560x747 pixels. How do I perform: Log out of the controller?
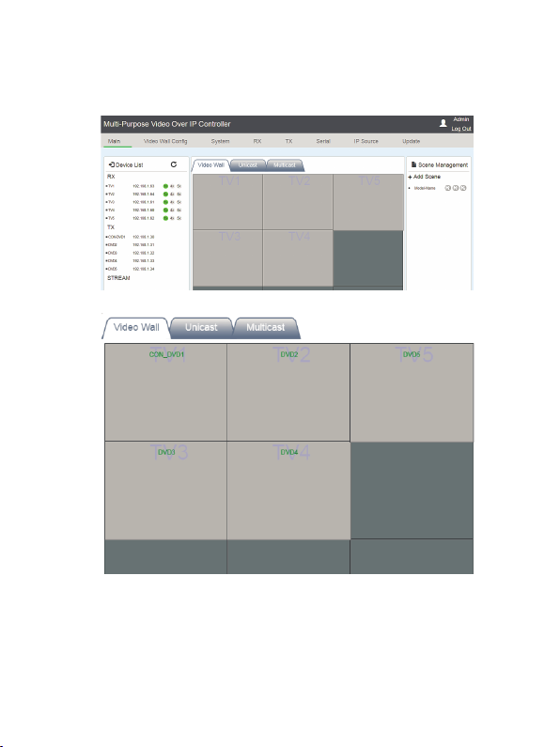pyautogui.click(x=461, y=129)
